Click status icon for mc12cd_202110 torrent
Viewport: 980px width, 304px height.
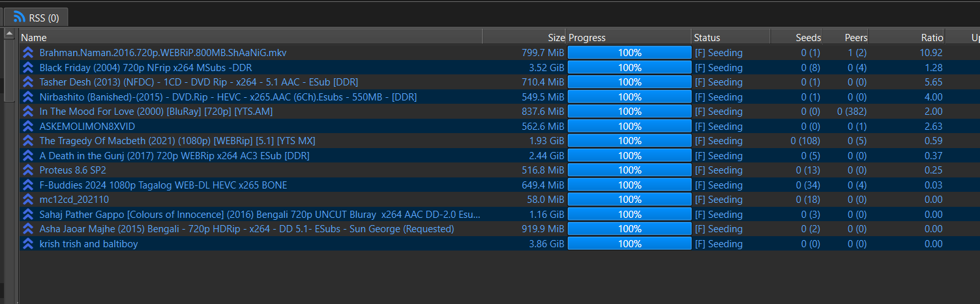tap(28, 200)
